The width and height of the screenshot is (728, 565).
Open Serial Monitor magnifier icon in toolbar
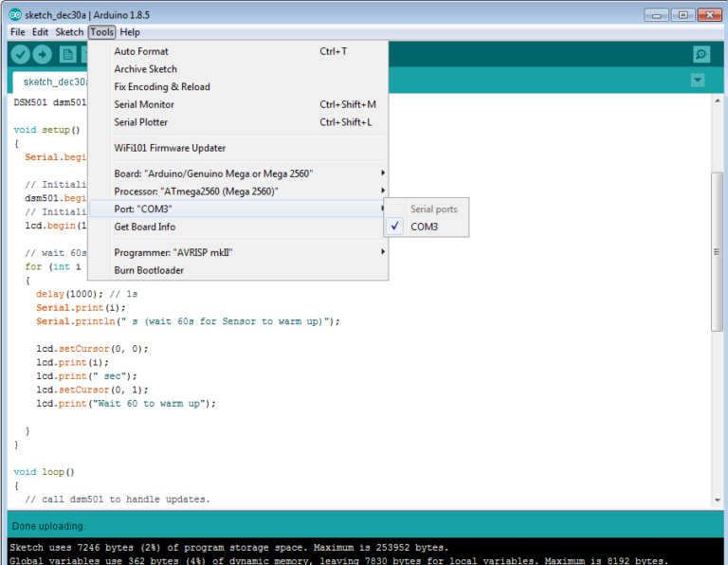(x=701, y=54)
